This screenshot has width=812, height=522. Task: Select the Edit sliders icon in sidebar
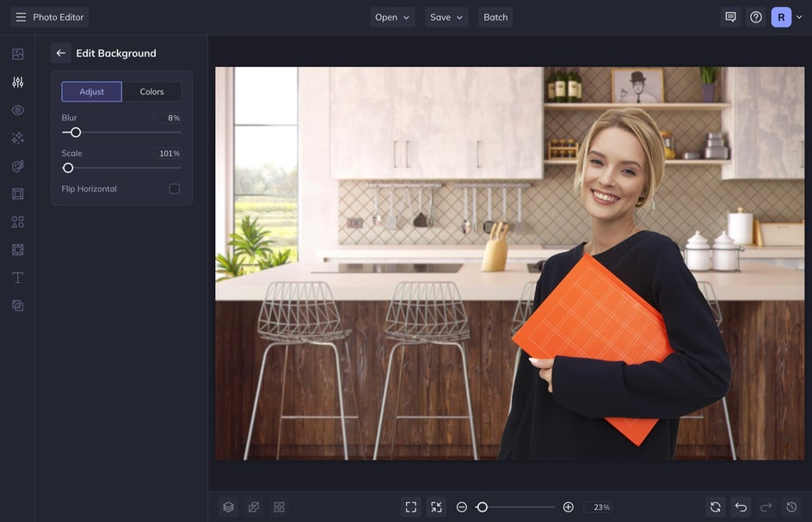click(x=17, y=83)
